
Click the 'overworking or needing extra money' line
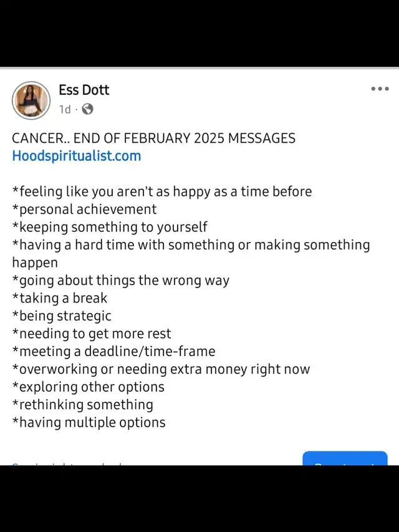(x=161, y=369)
